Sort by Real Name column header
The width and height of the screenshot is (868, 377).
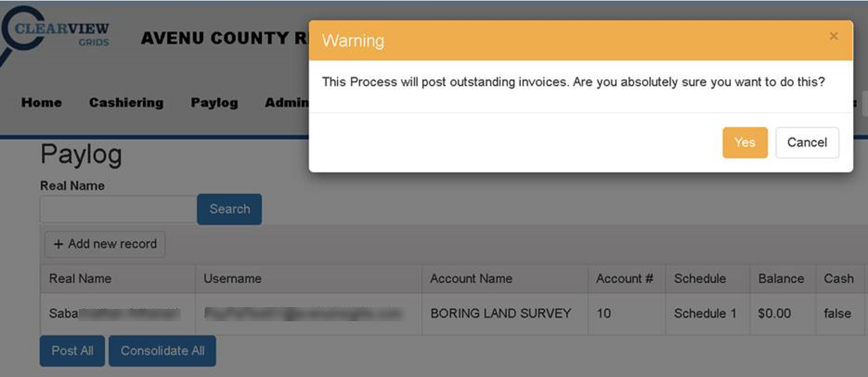click(80, 279)
